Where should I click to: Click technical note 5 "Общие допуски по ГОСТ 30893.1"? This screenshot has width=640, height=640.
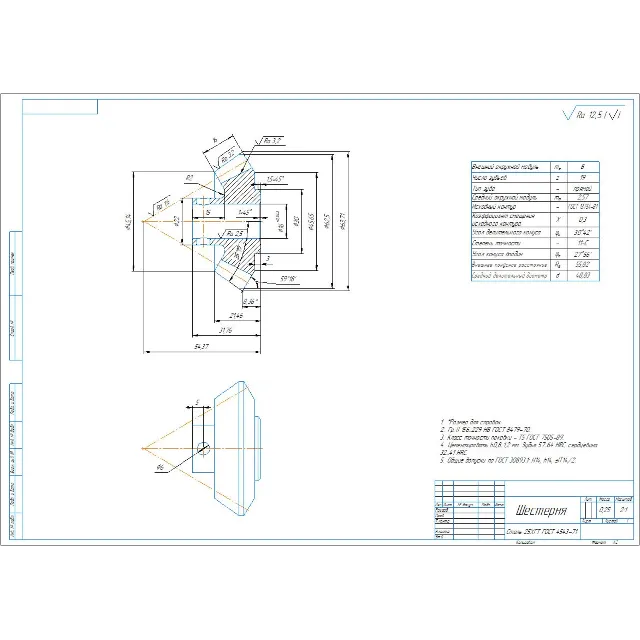coord(508,460)
